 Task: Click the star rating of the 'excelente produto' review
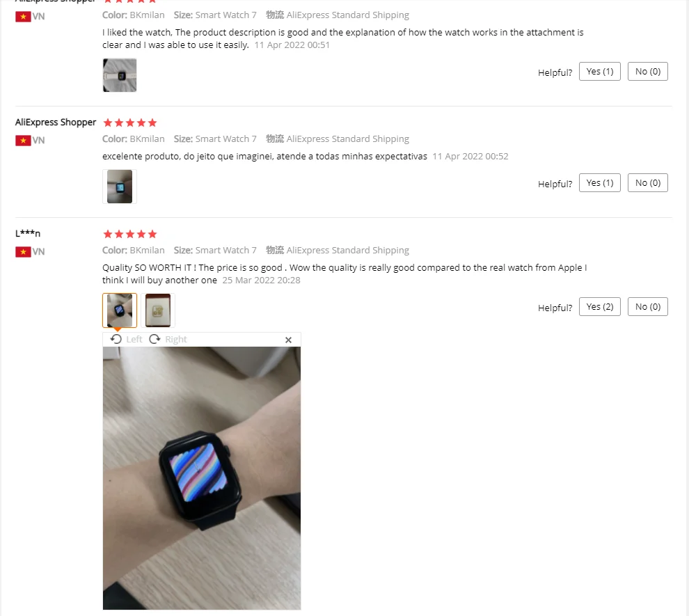129,123
